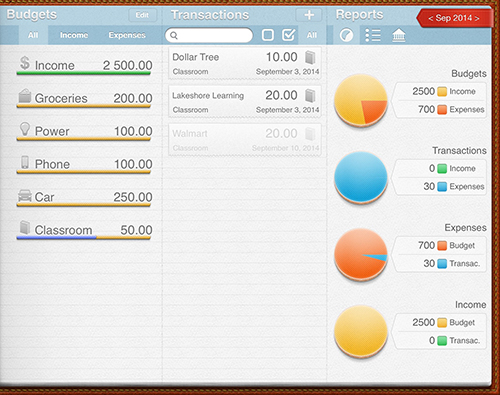Click the dollar sign Income icon
This screenshot has height=395, width=500.
25,63
